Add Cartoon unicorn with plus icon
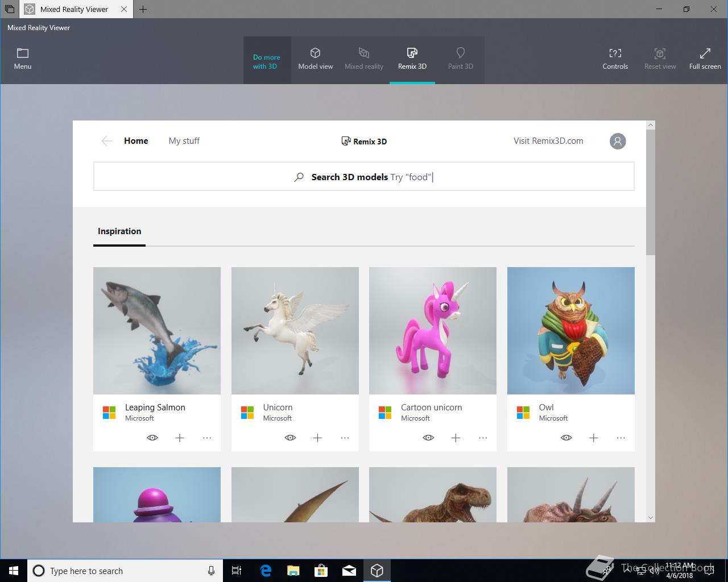This screenshot has width=728, height=582. click(456, 438)
